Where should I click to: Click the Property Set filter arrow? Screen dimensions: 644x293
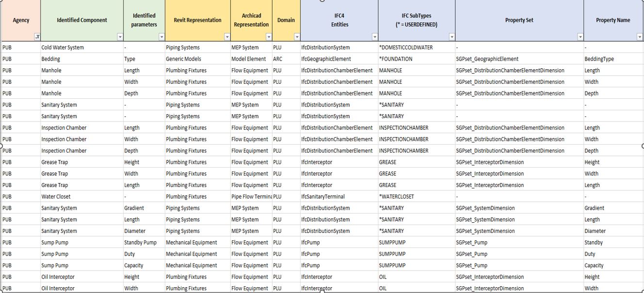pyautogui.click(x=580, y=37)
